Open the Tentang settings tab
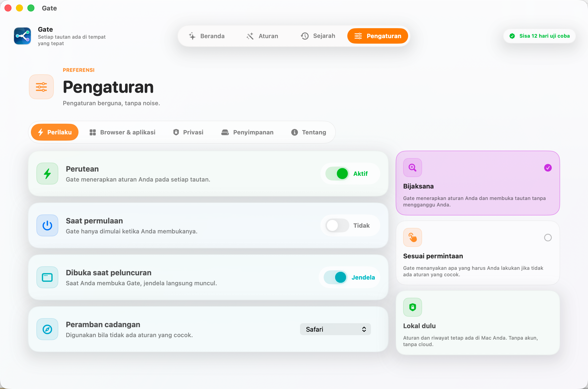Image resolution: width=588 pixels, height=389 pixels. tap(309, 132)
